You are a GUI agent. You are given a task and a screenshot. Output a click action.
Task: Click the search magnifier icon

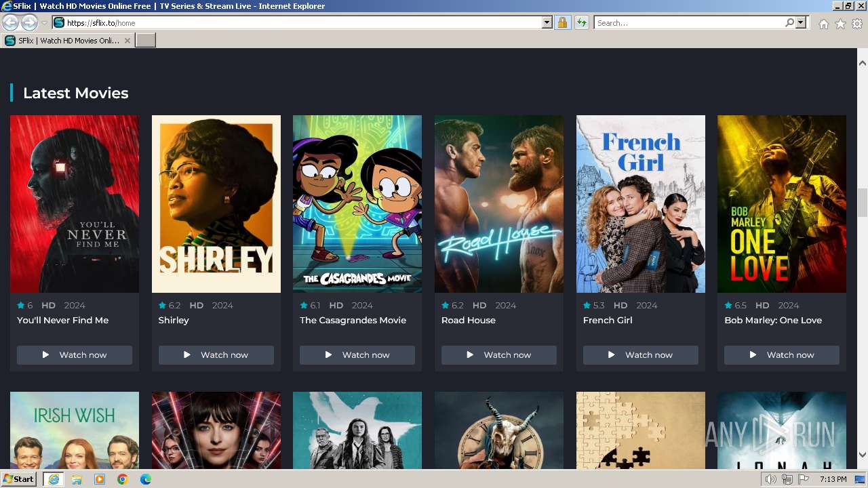(789, 23)
